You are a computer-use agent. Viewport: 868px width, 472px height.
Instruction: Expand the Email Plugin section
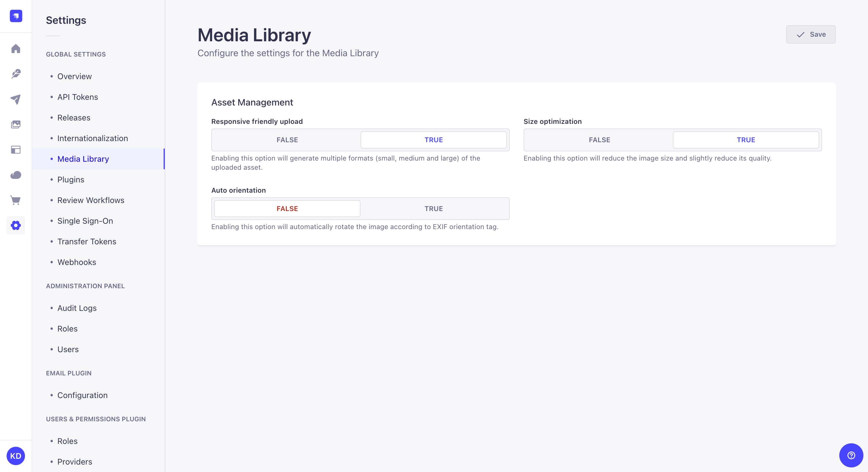(x=69, y=373)
